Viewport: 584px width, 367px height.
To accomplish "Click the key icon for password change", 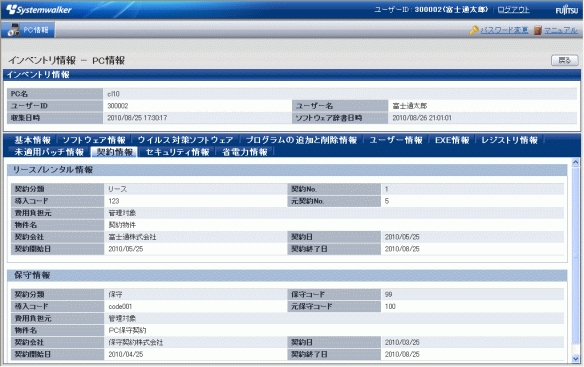I will tap(474, 30).
